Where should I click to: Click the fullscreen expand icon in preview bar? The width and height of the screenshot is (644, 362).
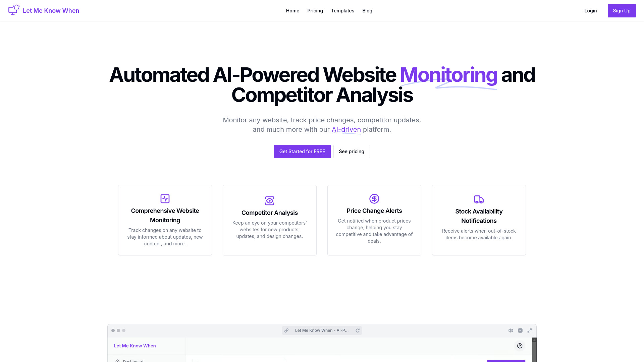[x=530, y=330]
